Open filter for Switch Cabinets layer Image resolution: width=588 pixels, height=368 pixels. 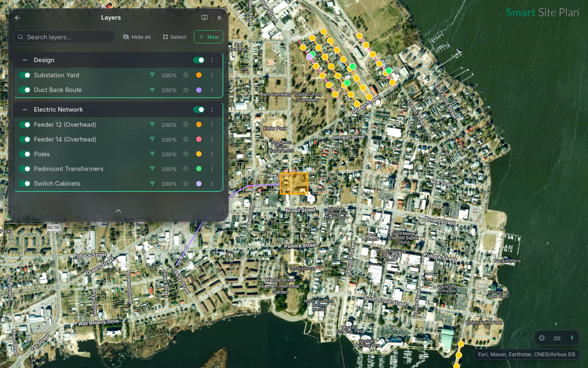[152, 184]
